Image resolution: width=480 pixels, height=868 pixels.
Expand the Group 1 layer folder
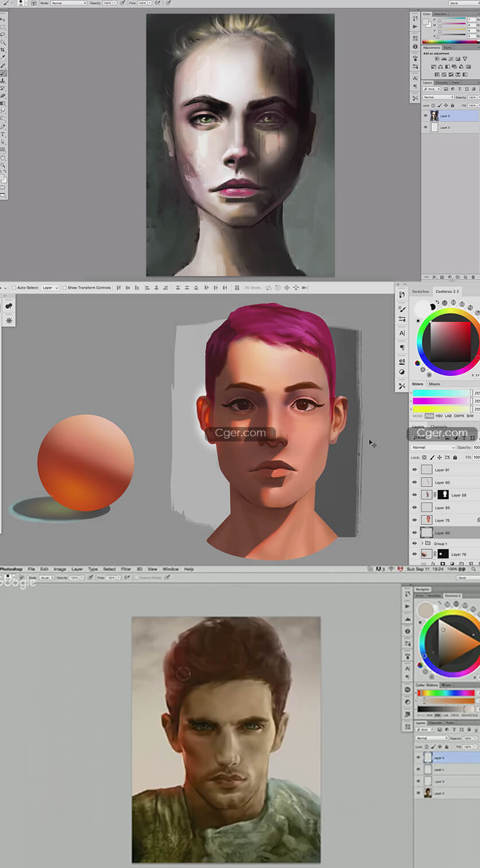pos(423,543)
